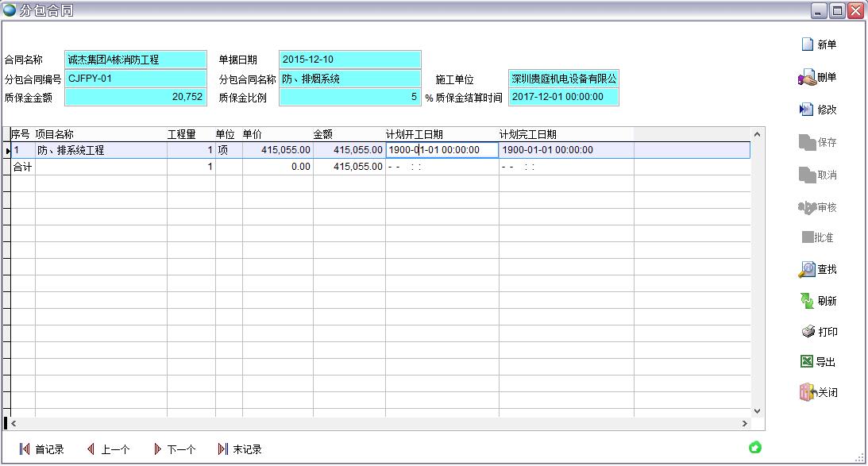Print using the 打印 printer icon
This screenshot has height=466, width=868.
point(807,333)
